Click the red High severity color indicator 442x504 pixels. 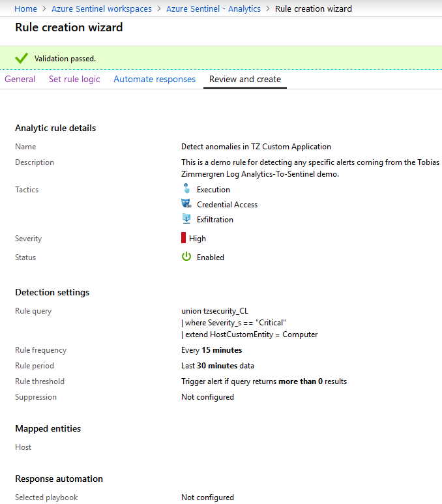(184, 239)
